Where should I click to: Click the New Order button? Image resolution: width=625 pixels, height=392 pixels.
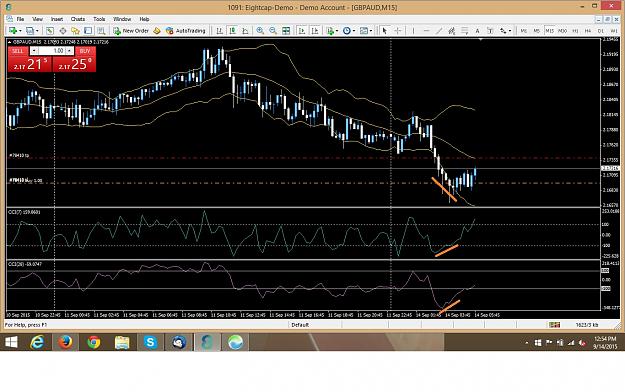131,31
